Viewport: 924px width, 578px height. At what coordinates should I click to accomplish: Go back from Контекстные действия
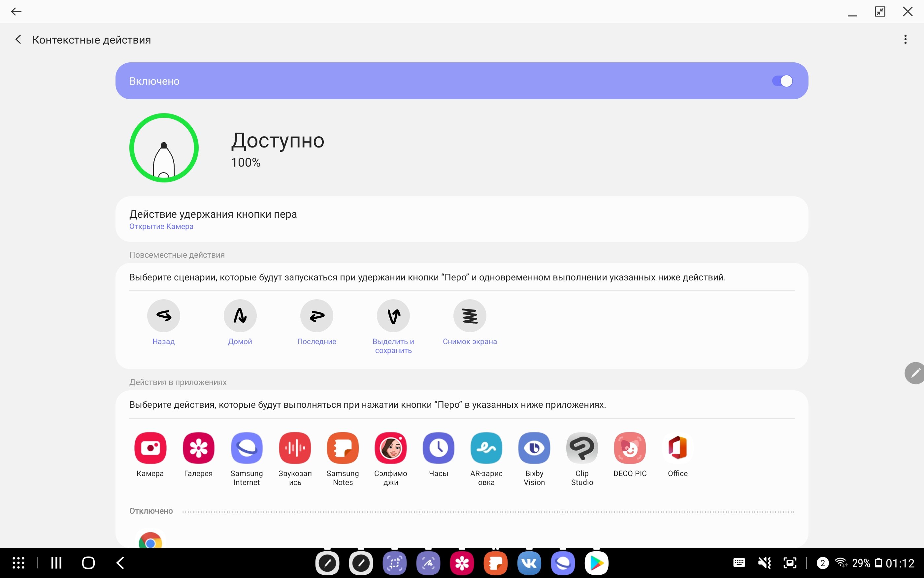coord(18,39)
